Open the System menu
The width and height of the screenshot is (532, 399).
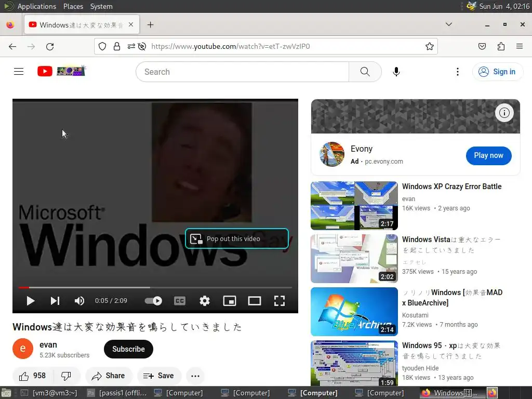click(x=101, y=6)
